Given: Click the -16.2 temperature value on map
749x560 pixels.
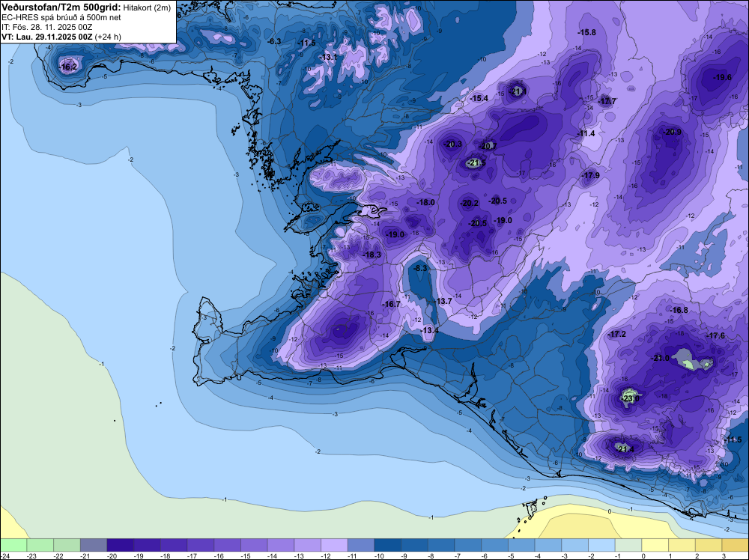Looking at the screenshot, I should (68, 67).
